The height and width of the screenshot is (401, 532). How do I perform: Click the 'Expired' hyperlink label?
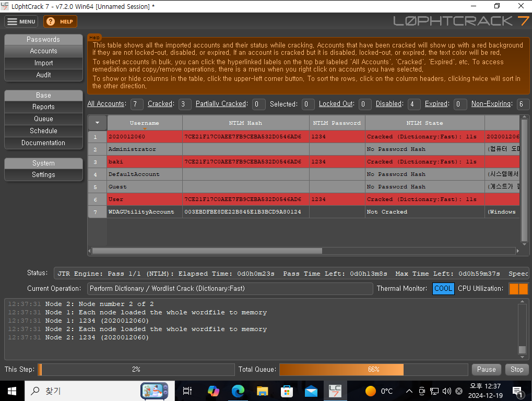(x=436, y=104)
